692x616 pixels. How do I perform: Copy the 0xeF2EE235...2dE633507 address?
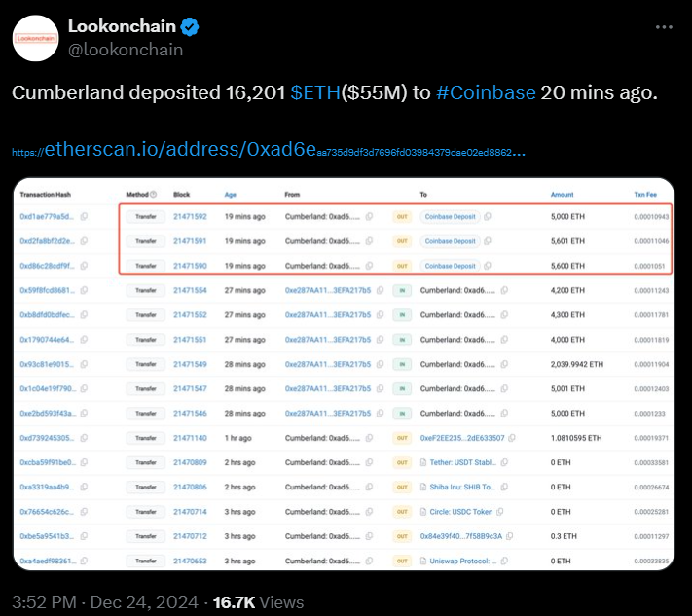[512, 438]
